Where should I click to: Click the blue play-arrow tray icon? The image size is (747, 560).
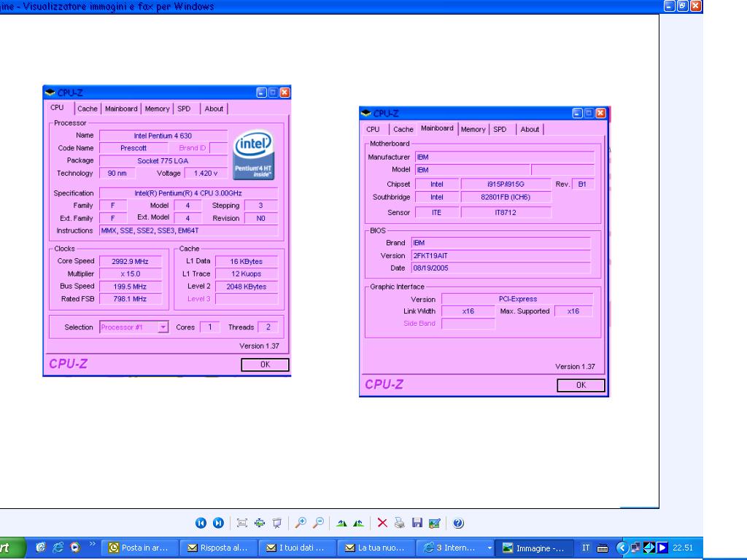pyautogui.click(x=662, y=548)
